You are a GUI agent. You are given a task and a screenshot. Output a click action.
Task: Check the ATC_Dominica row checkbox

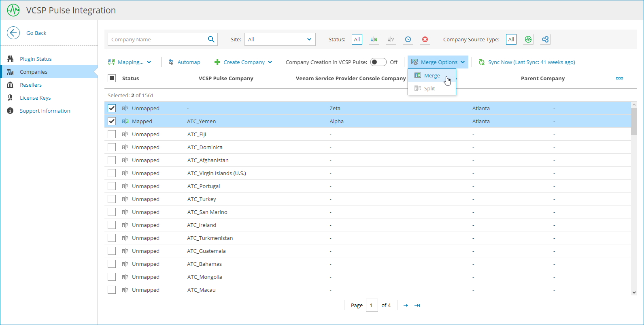click(x=112, y=147)
